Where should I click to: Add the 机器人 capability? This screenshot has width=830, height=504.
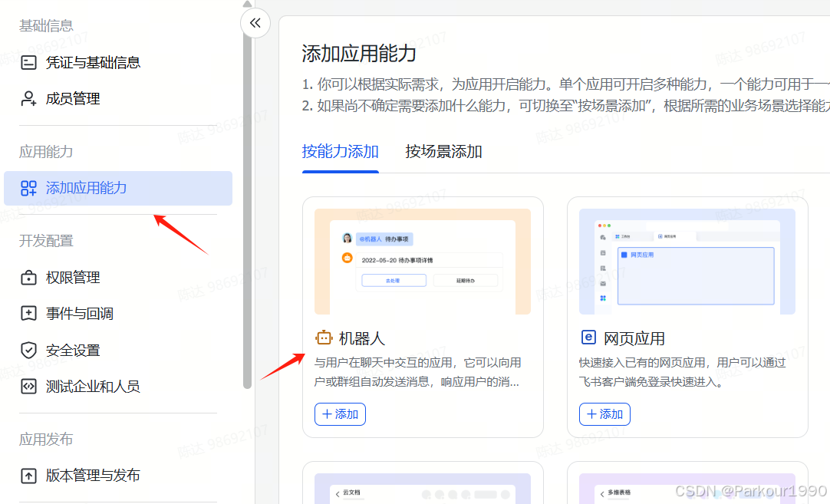point(340,414)
